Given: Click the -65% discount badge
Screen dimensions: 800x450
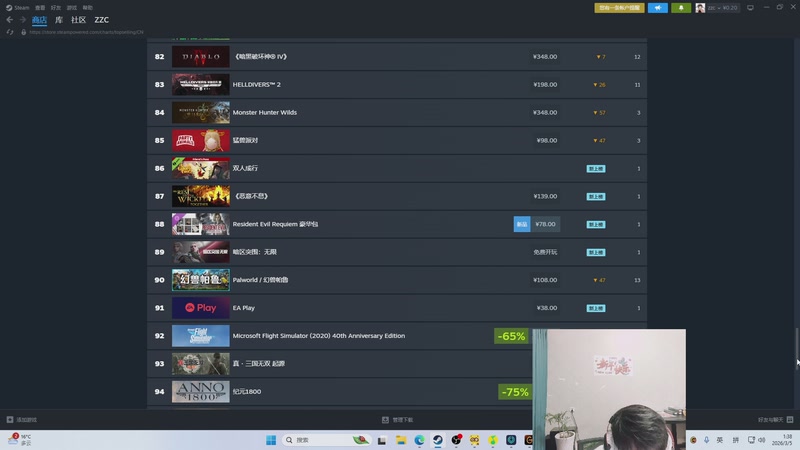Looking at the screenshot, I should click(511, 336).
